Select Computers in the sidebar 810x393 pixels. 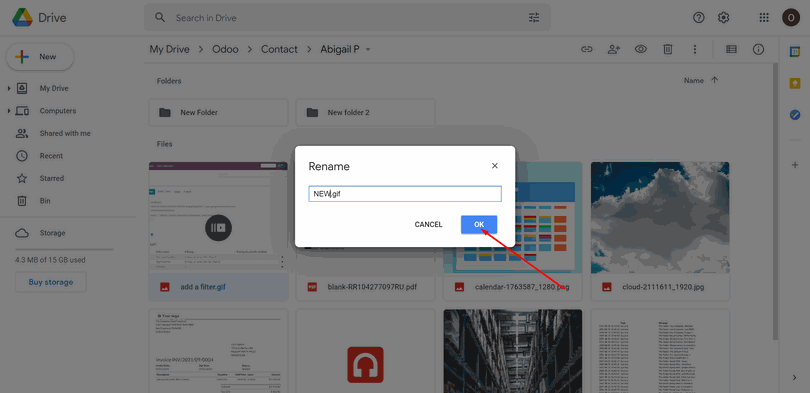pos(58,111)
